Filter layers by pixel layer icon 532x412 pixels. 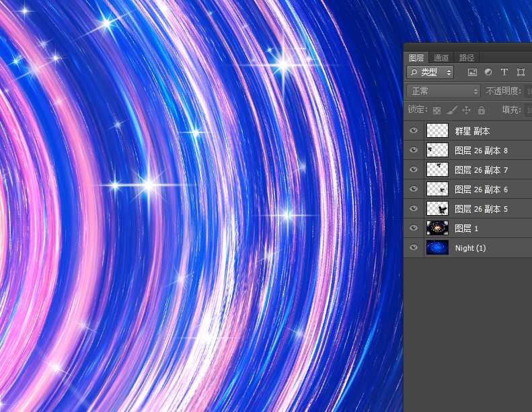point(472,72)
